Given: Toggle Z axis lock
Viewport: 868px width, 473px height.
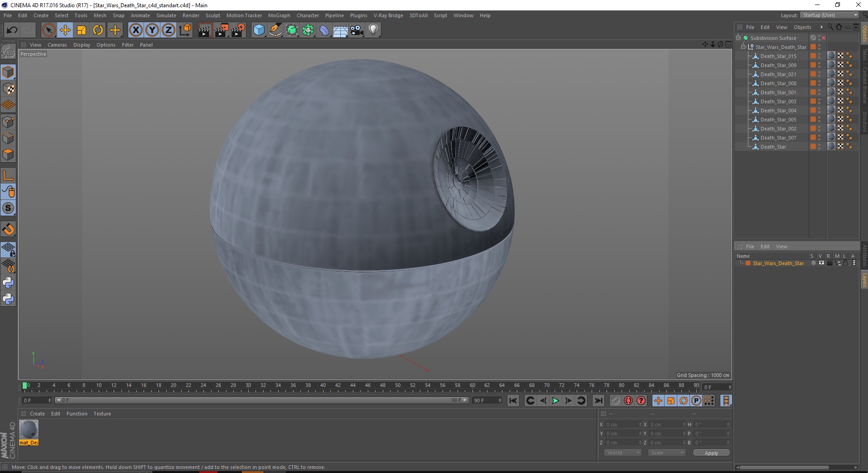Looking at the screenshot, I should (x=169, y=30).
